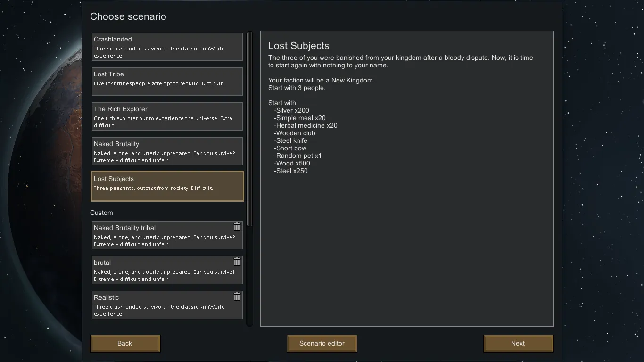The width and height of the screenshot is (644, 362).
Task: Select the Crashlanded scenario
Action: 167,47
